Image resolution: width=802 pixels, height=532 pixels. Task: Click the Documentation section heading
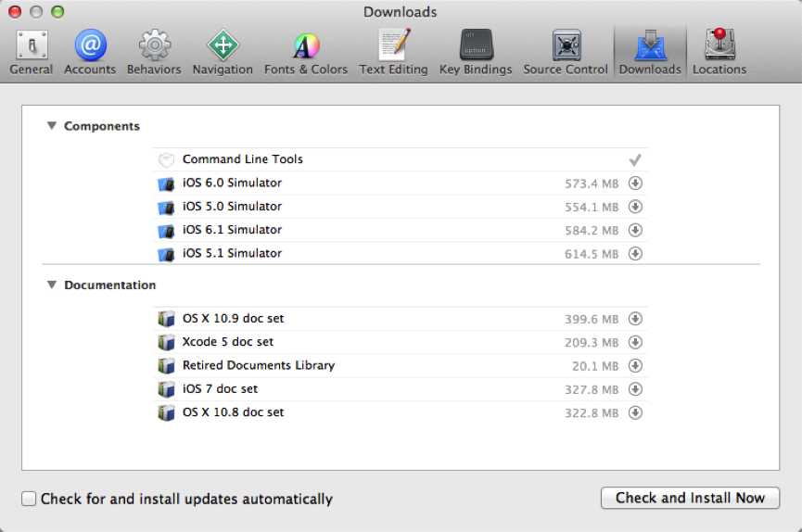coord(110,285)
